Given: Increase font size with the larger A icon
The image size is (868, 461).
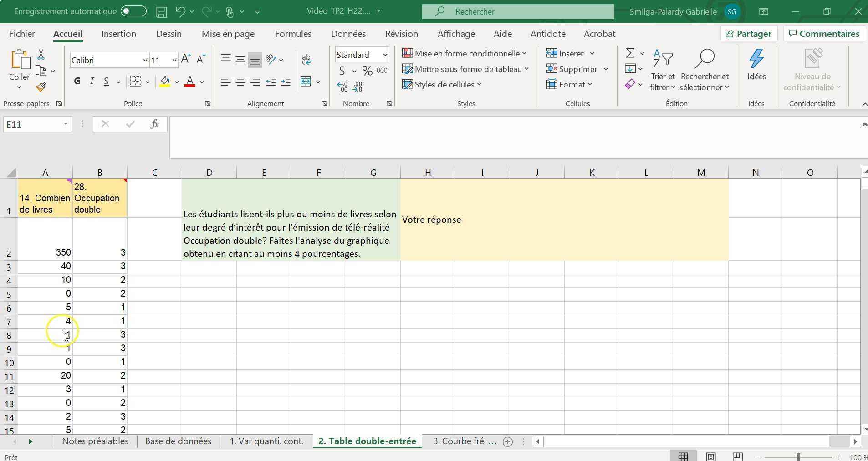Looking at the screenshot, I should coord(185,59).
